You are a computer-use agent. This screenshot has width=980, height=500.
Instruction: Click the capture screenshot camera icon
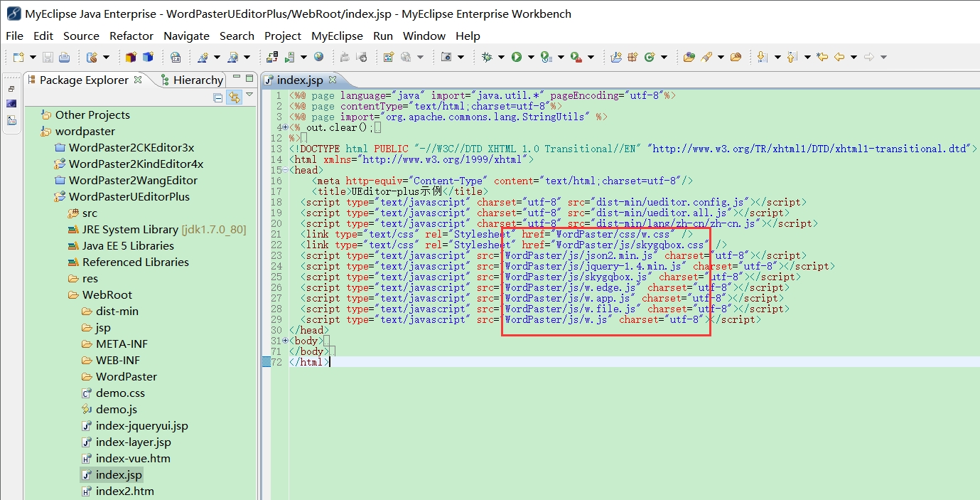coord(446,57)
